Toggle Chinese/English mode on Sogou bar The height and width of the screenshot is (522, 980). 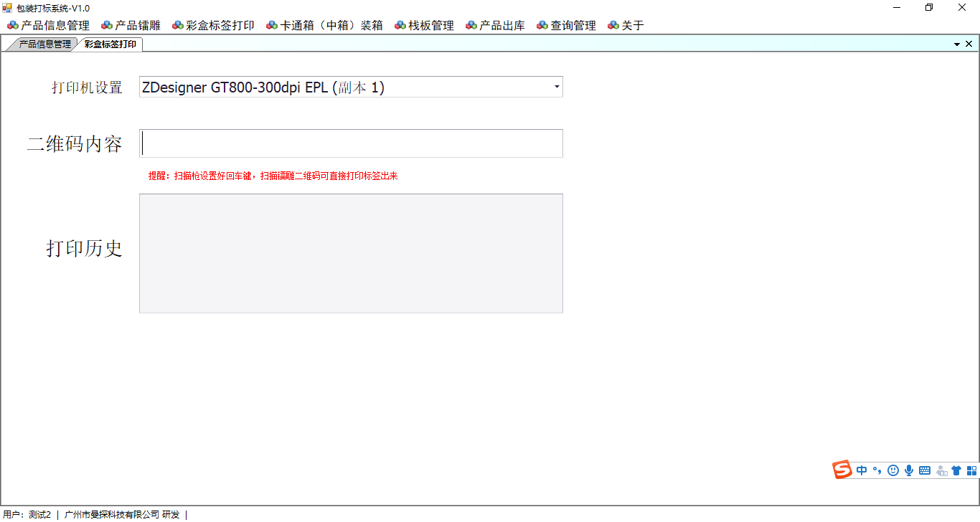pyautogui.click(x=862, y=470)
